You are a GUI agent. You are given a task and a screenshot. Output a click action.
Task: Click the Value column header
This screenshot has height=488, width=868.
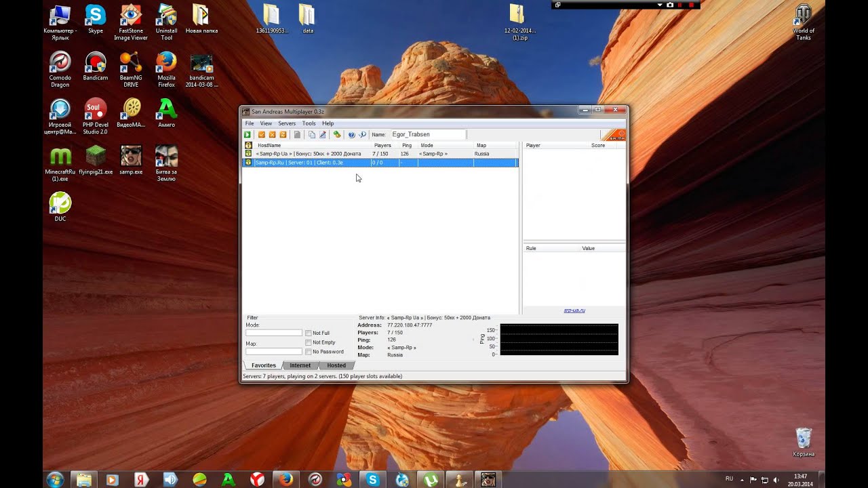[x=602, y=248]
